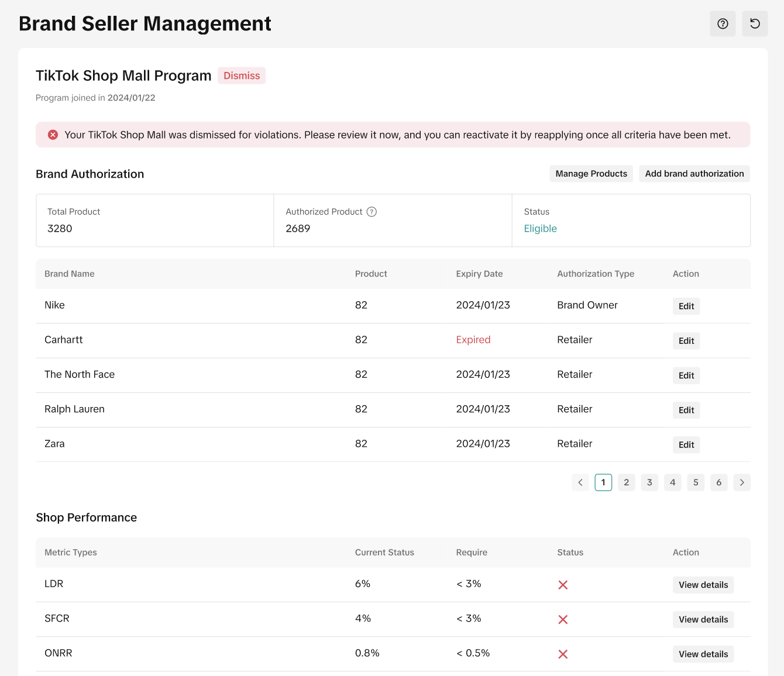Go to next page arrow
The width and height of the screenshot is (784, 676).
742,482
